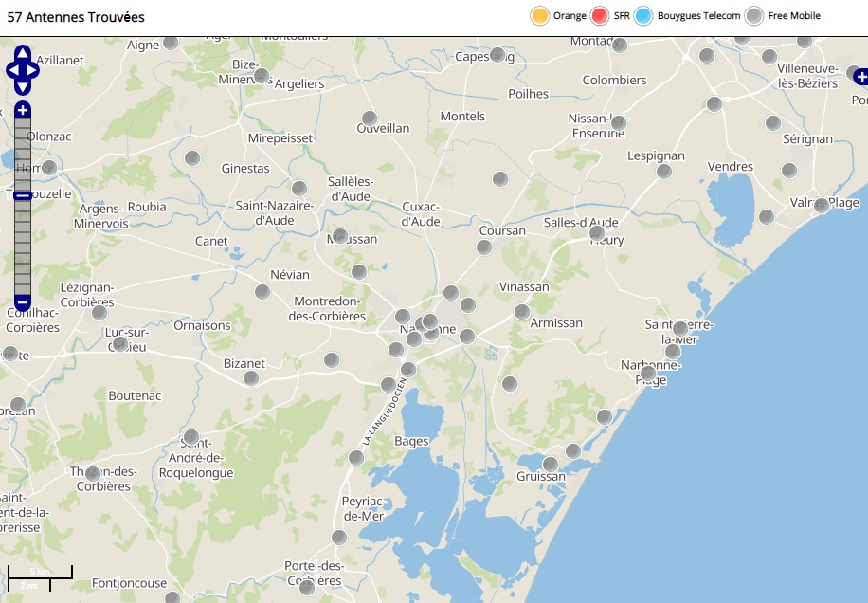The width and height of the screenshot is (868, 603).
Task: Select antenna marker at Aigne
Action: pos(172,42)
